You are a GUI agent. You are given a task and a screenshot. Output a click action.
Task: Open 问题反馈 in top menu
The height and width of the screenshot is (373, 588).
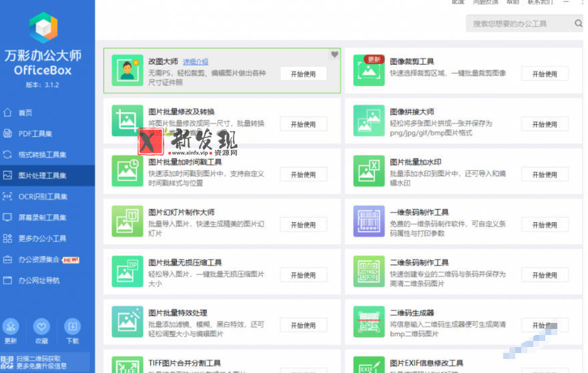(486, 2)
